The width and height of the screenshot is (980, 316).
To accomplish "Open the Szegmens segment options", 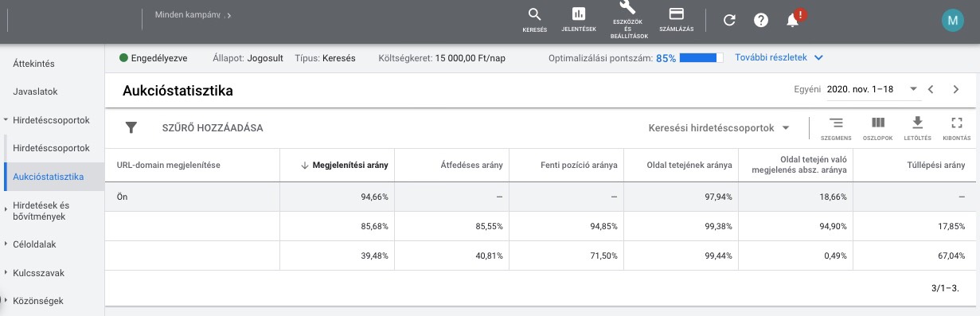I will tap(836, 127).
